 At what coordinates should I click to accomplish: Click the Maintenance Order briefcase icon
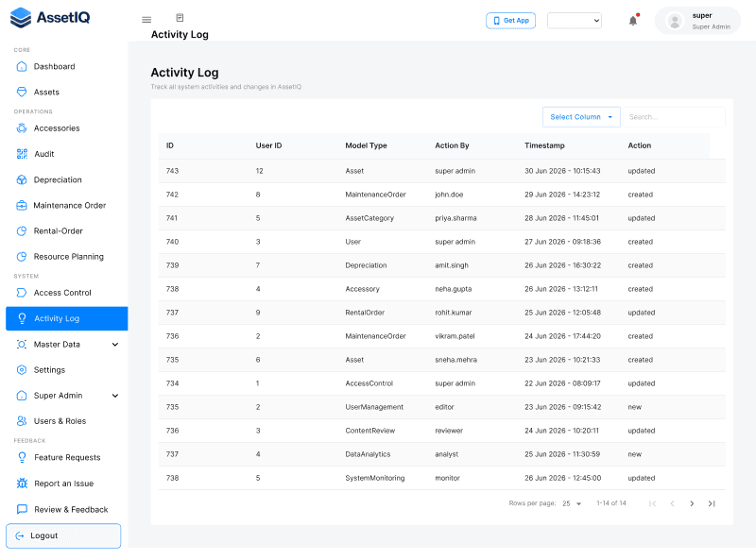click(x=22, y=205)
